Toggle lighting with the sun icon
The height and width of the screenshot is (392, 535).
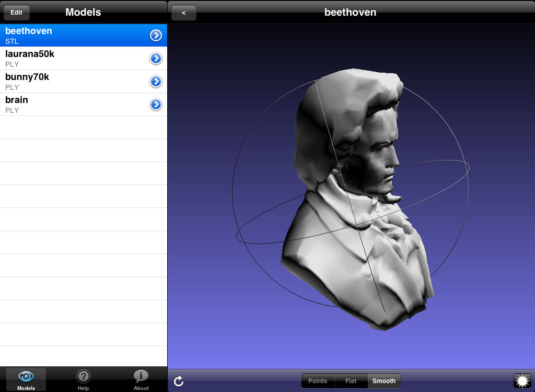point(522,381)
